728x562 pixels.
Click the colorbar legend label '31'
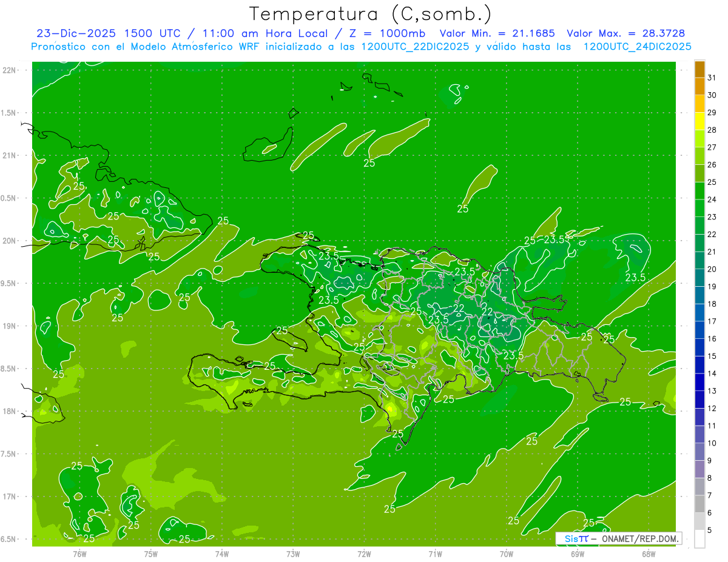pyautogui.click(x=712, y=78)
